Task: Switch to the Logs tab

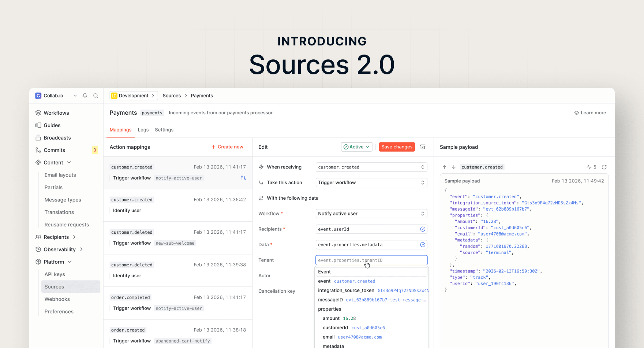Action: tap(143, 130)
